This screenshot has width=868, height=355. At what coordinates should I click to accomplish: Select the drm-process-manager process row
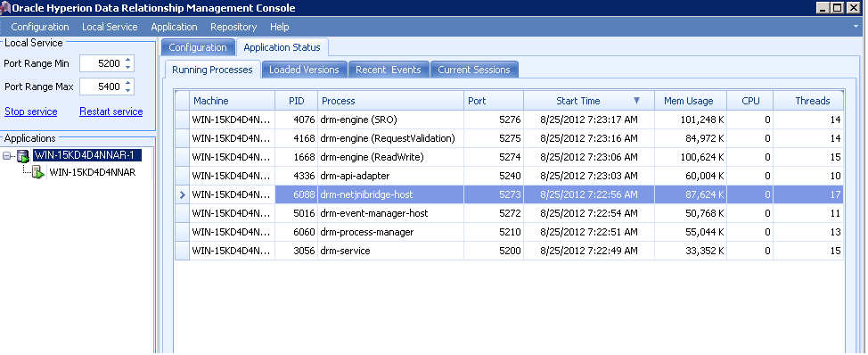coord(509,232)
